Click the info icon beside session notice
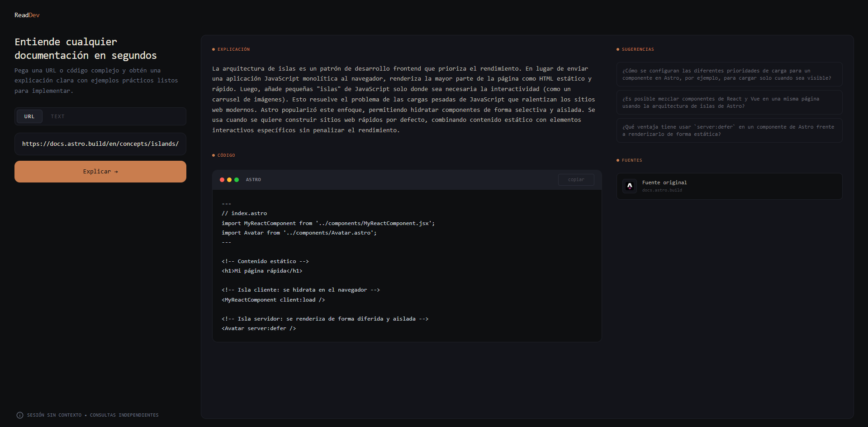868x427 pixels. 20,415
